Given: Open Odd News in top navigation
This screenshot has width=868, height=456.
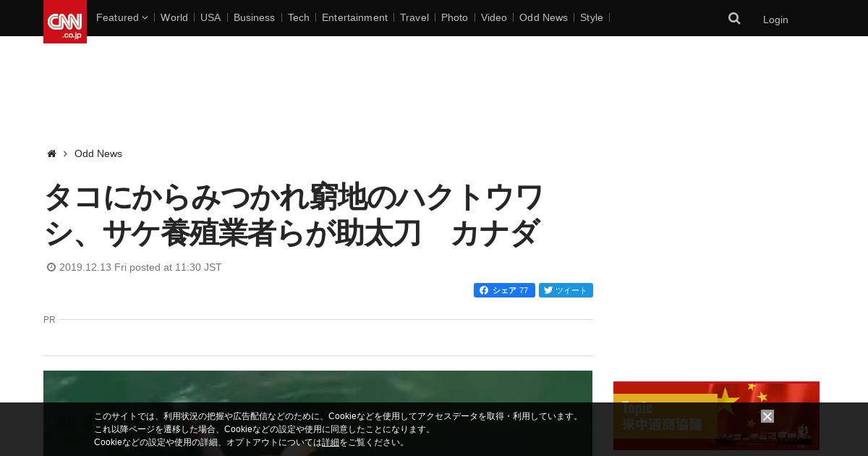Looking at the screenshot, I should (x=543, y=17).
